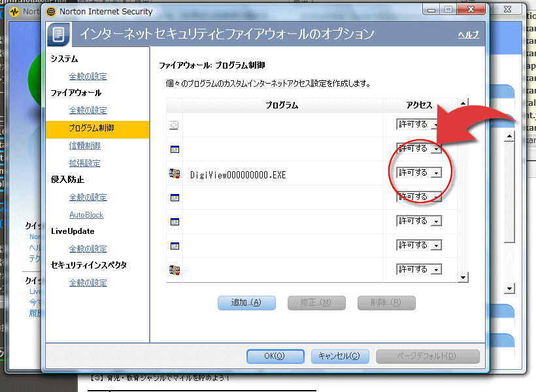
Task: Open the AutoBlock settings link
Action: [86, 215]
